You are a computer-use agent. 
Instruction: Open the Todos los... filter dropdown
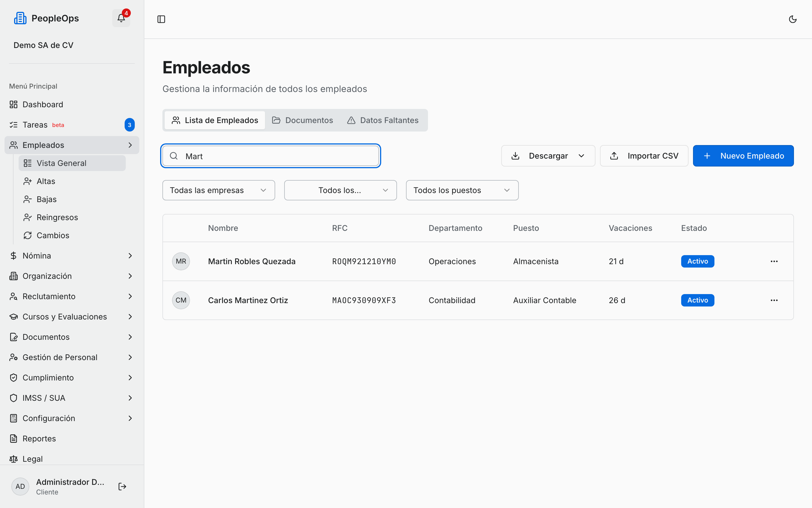pyautogui.click(x=340, y=190)
